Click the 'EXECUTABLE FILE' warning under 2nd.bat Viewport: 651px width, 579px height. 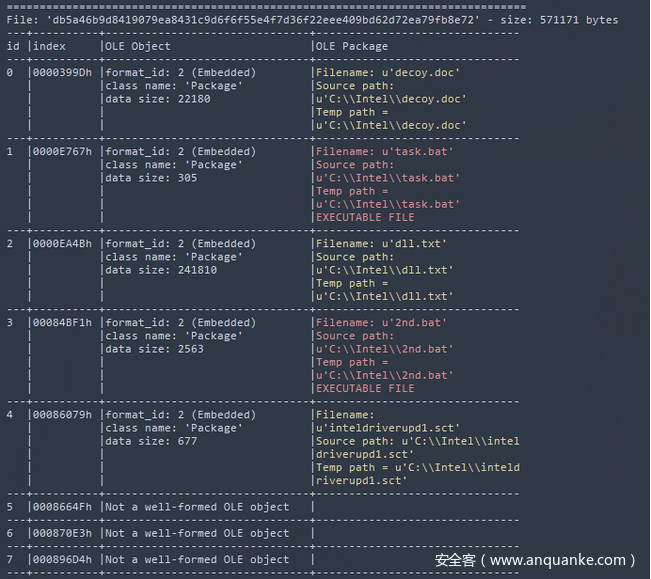[x=365, y=388]
